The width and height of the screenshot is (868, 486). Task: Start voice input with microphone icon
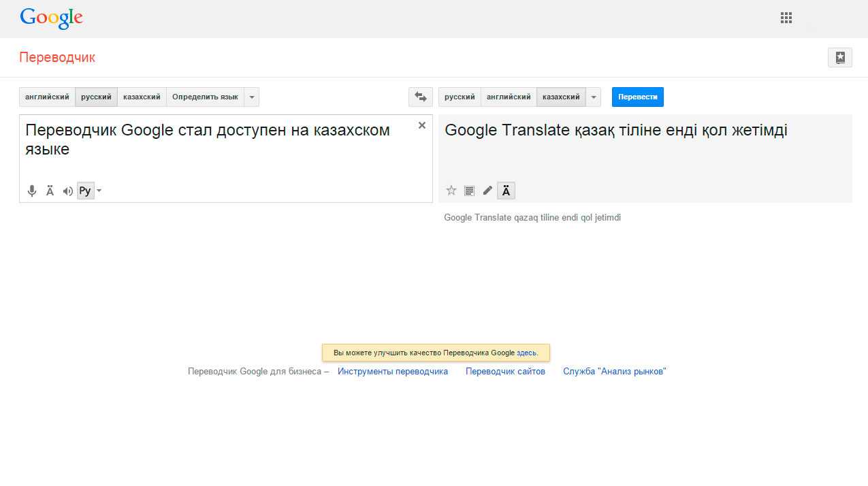31,191
